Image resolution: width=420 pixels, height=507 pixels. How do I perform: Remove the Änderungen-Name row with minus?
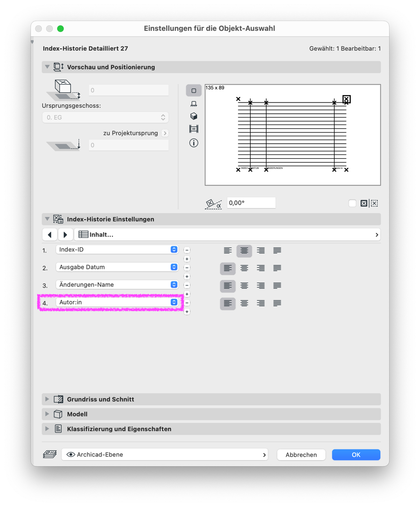[x=187, y=285]
